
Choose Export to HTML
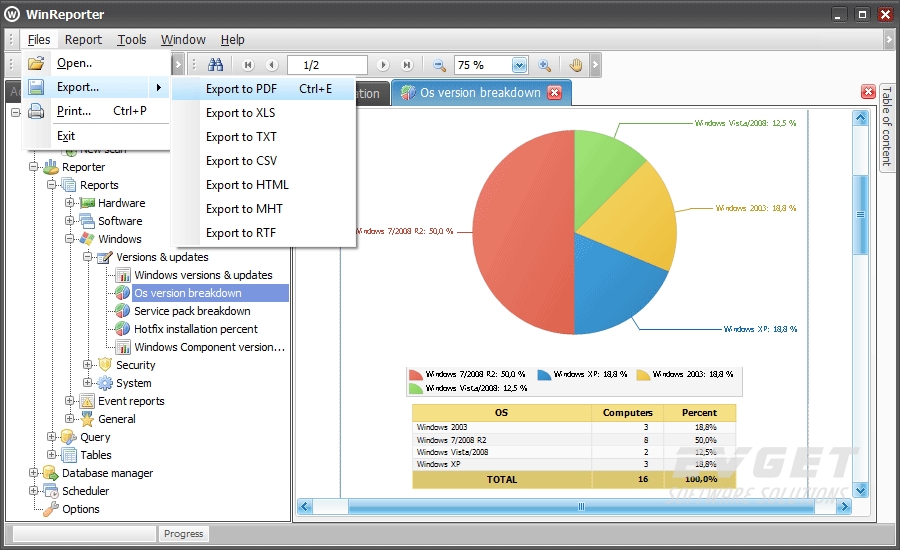(263, 185)
